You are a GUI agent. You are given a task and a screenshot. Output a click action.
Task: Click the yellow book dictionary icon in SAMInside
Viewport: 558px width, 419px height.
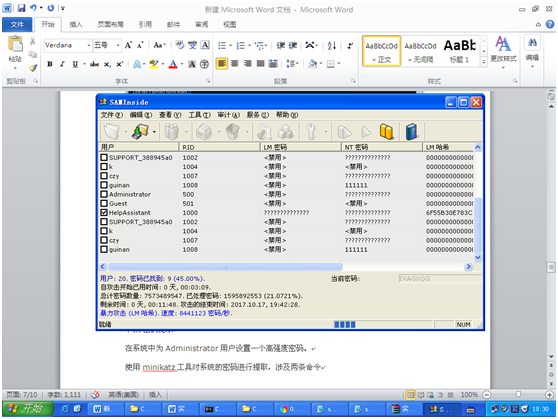(x=386, y=131)
